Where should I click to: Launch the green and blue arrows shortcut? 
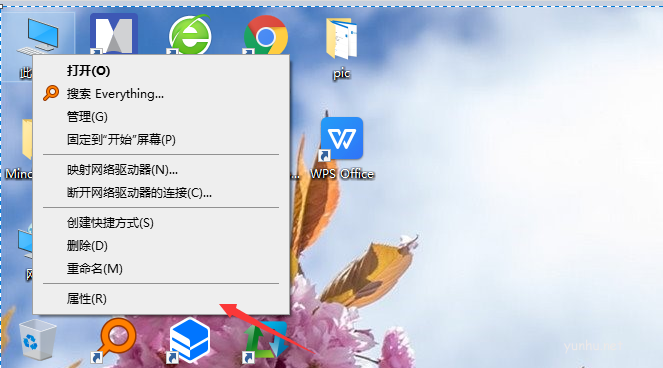point(266,342)
